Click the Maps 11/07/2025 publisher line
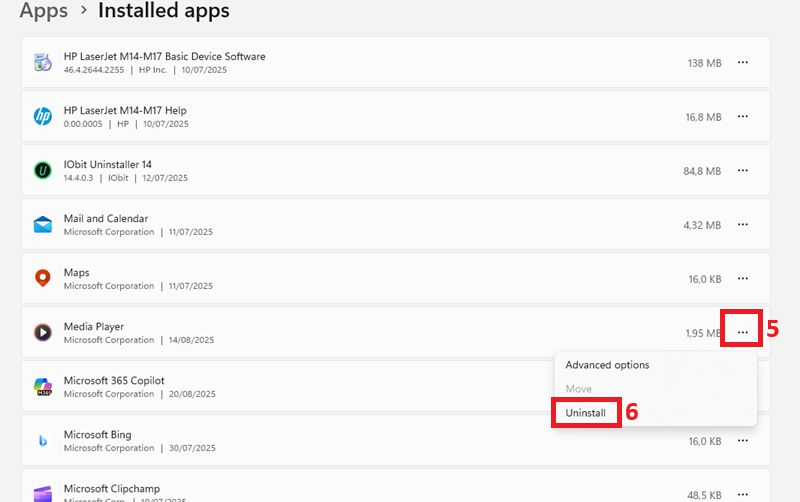800x502 pixels. click(138, 286)
